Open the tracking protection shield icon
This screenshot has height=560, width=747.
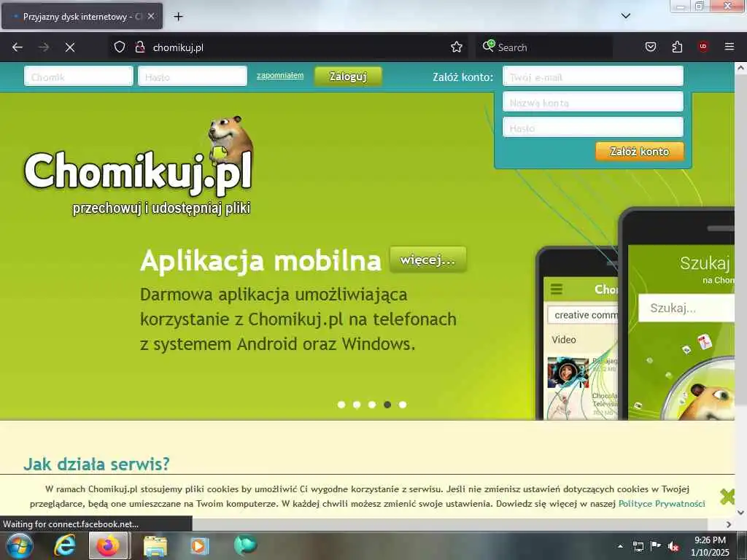coord(120,47)
